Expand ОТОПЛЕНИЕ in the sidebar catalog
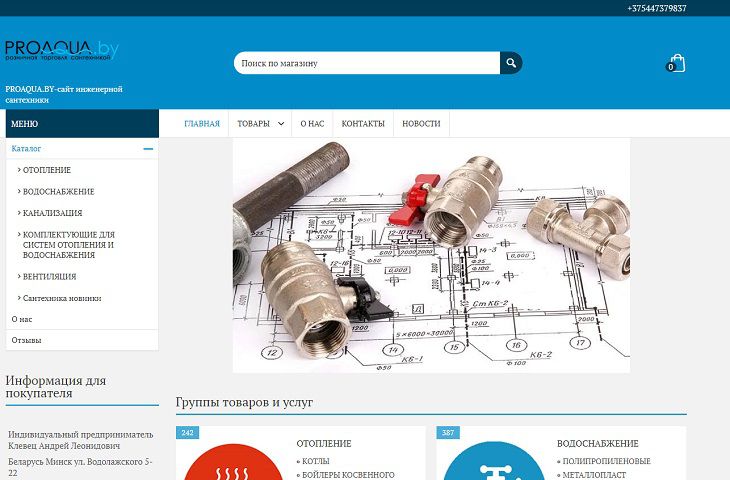This screenshot has height=480, width=730. point(46,170)
